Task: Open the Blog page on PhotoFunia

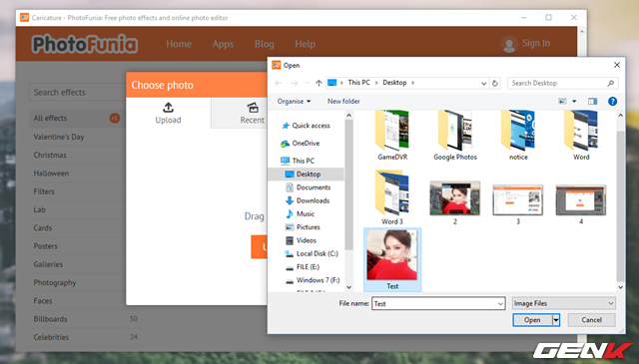Action: [264, 44]
